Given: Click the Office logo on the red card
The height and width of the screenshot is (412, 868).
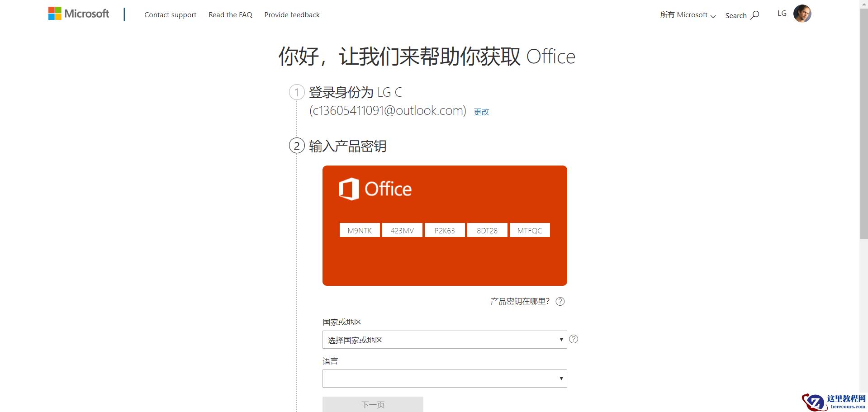Looking at the screenshot, I should [x=375, y=189].
